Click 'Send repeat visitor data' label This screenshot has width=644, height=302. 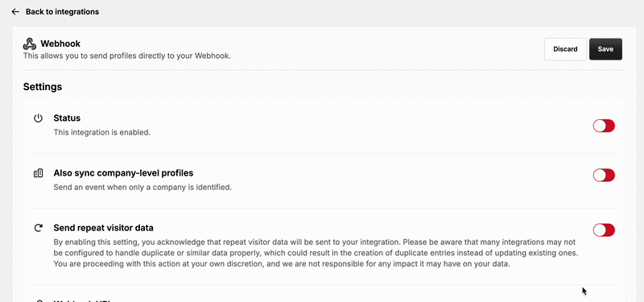tap(104, 228)
